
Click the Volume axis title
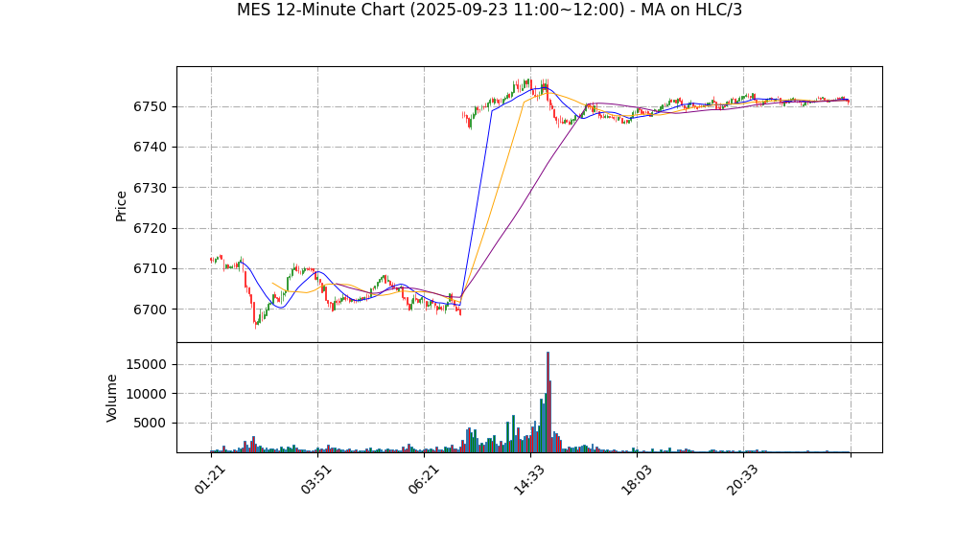pyautogui.click(x=111, y=399)
